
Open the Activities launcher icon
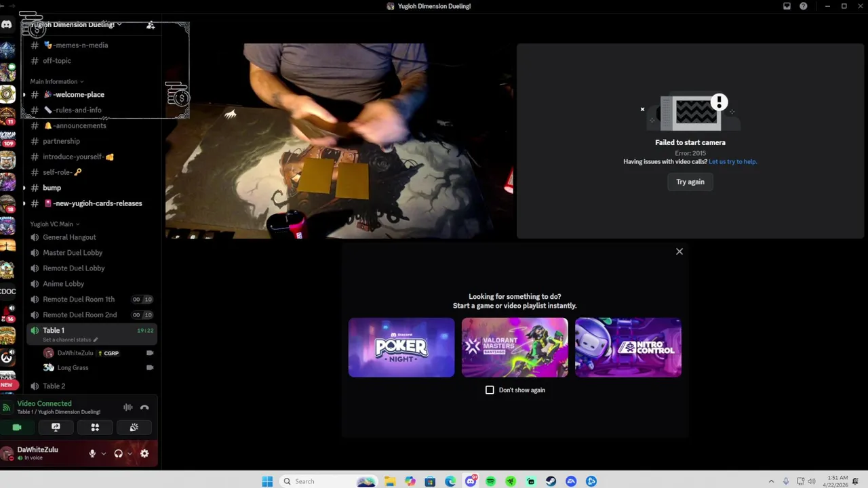(95, 427)
